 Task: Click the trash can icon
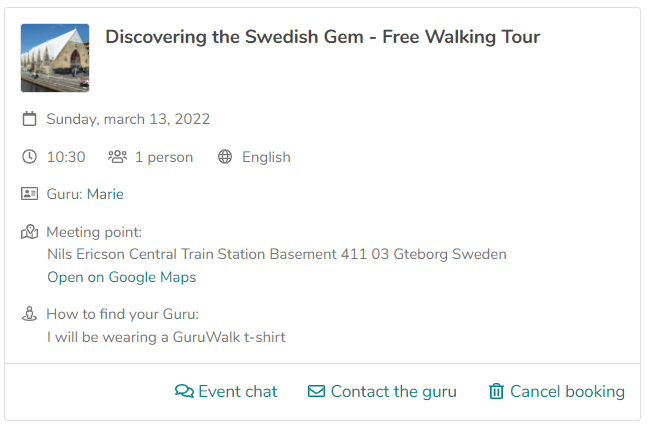coord(496,391)
